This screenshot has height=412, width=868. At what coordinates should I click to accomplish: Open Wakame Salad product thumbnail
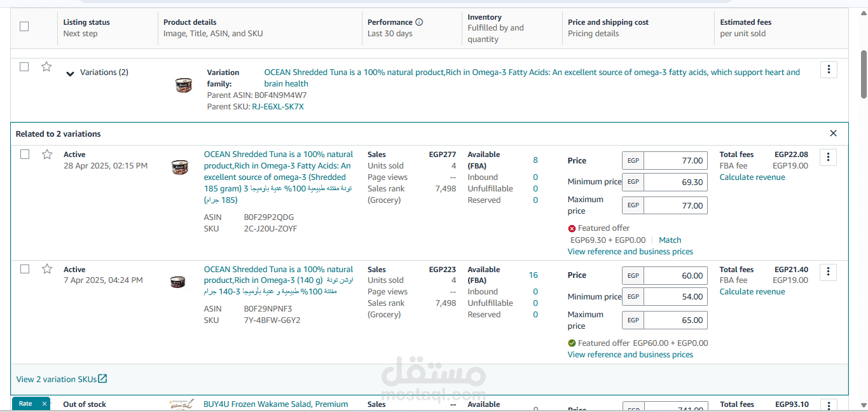pos(181,405)
